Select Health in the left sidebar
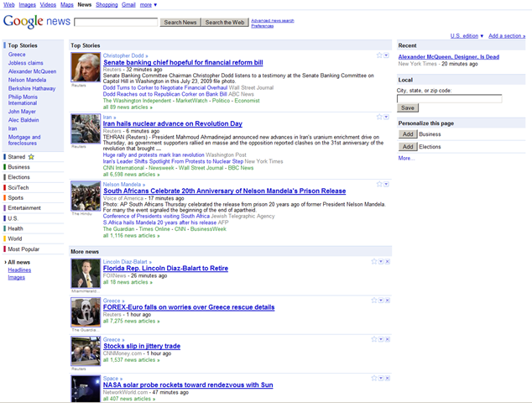 (x=15, y=228)
